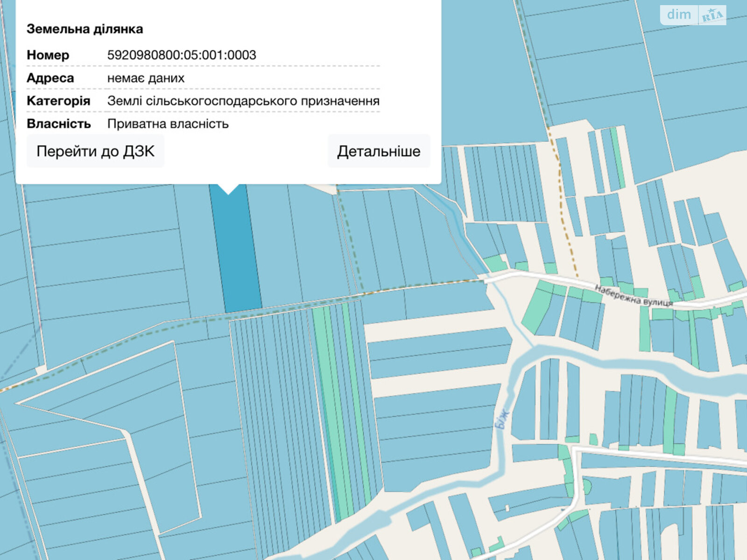This screenshot has height=560, width=747.
Task: Click the "Земельна ділянка" popup heading
Action: click(85, 29)
